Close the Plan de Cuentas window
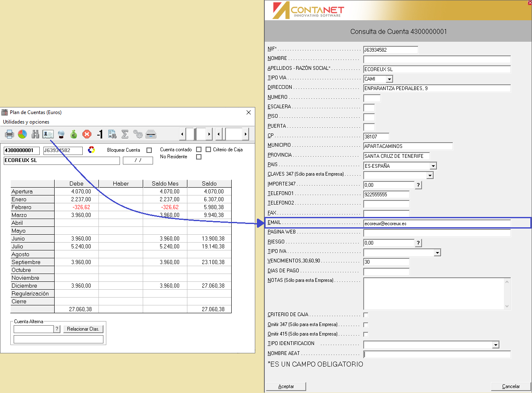 tap(249, 112)
